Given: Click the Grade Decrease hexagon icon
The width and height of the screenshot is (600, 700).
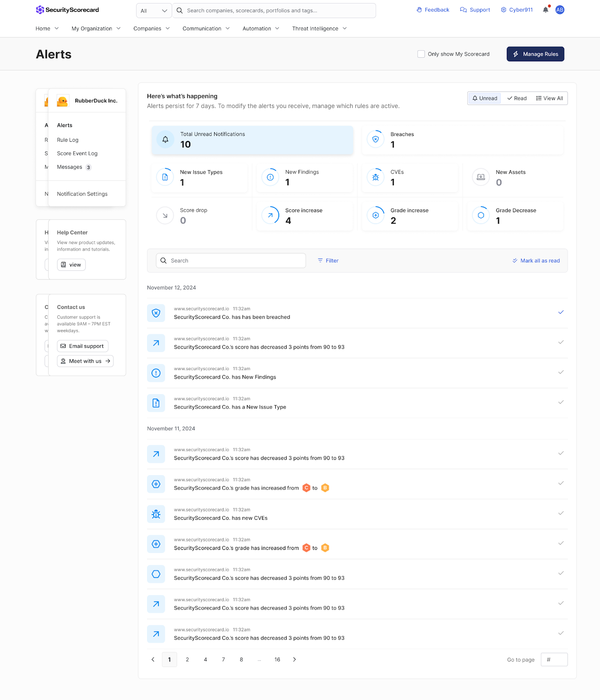Looking at the screenshot, I should tap(481, 215).
